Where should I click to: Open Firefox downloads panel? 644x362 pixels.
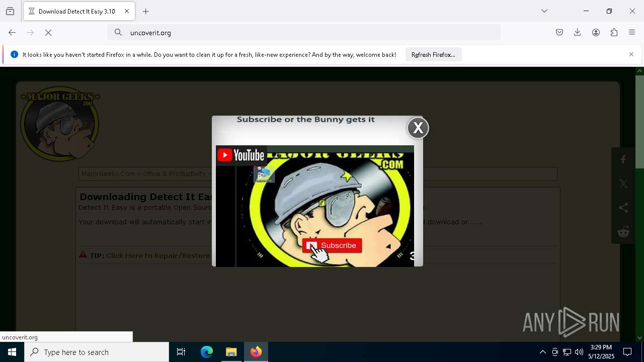[578, 33]
